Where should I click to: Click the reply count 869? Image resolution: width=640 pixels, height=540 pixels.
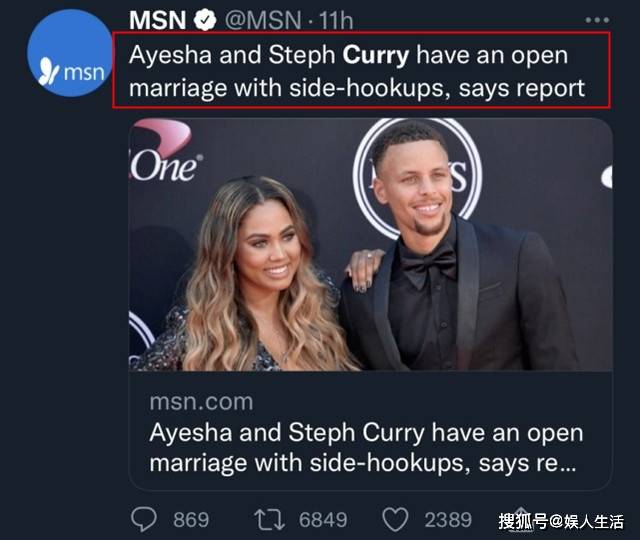pyautogui.click(x=191, y=520)
